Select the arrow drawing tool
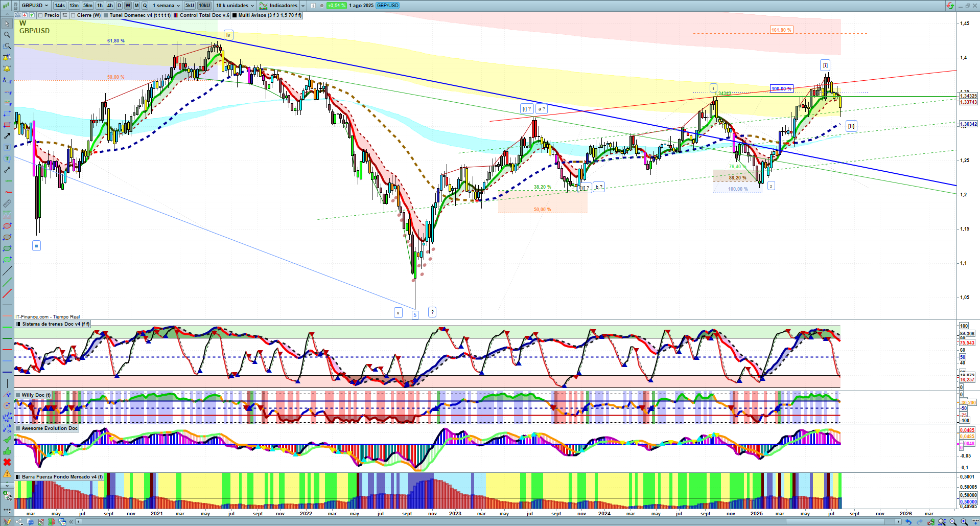Image resolution: width=980 pixels, height=526 pixels. pos(7,136)
